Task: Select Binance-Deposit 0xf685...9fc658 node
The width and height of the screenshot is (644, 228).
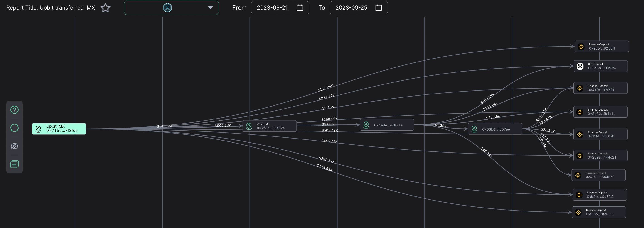Action: pyautogui.click(x=599, y=212)
